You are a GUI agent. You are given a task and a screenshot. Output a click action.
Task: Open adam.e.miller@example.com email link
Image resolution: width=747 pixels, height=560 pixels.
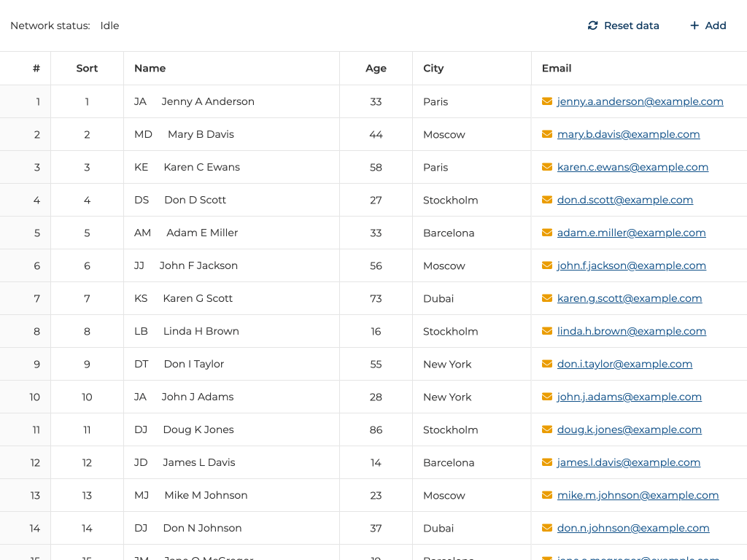[631, 233]
